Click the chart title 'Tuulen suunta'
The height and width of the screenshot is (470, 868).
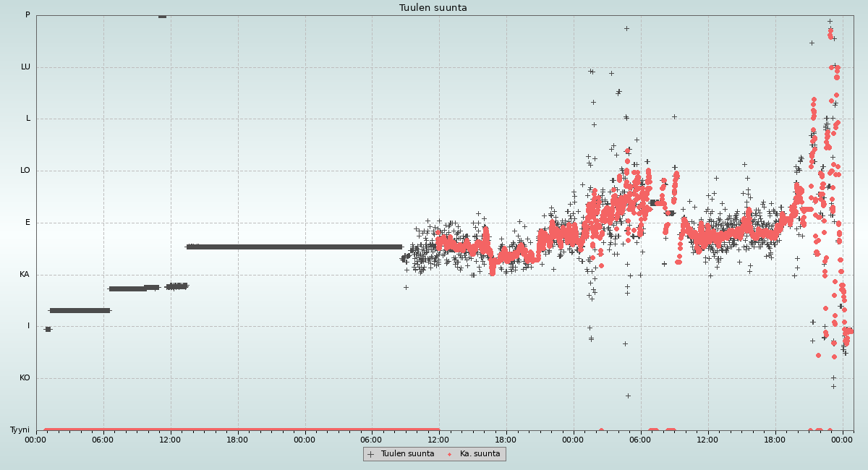(433, 8)
